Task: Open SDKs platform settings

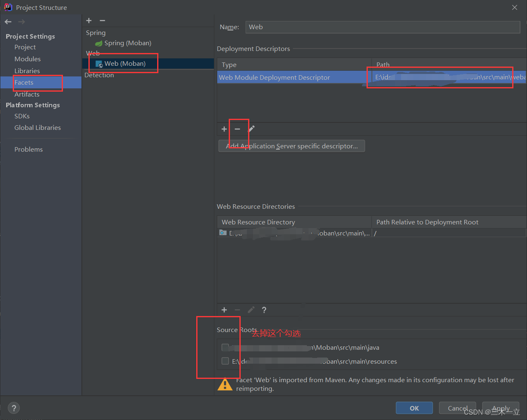Action: click(x=22, y=116)
